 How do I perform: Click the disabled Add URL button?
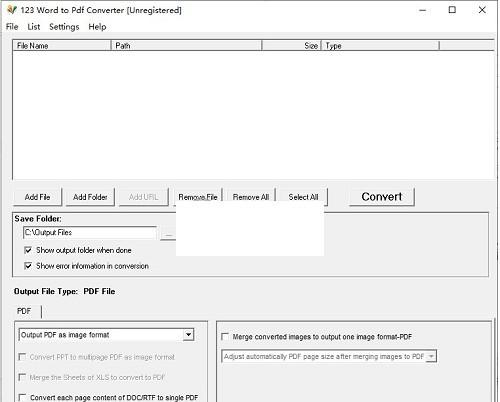coord(144,197)
